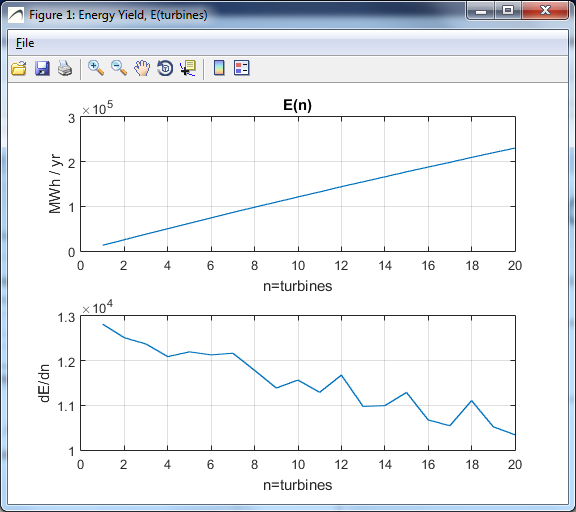Click the ×10^5 exponent label
The width and height of the screenshot is (576, 512).
click(97, 108)
